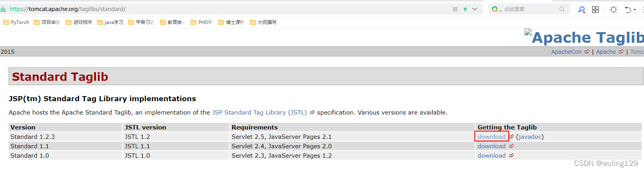644x171 pixels.
Task: Open the 游戏相关 bookmark folder
Action: pos(79,22)
